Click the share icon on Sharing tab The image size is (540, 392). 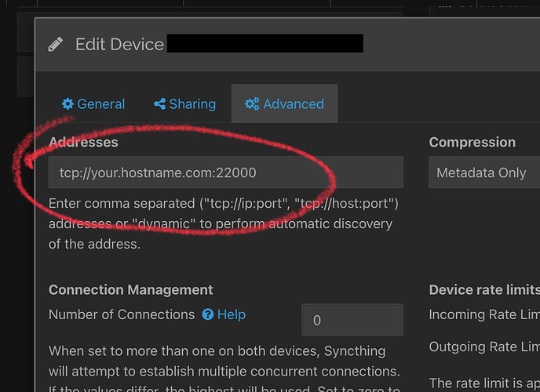pyautogui.click(x=160, y=103)
